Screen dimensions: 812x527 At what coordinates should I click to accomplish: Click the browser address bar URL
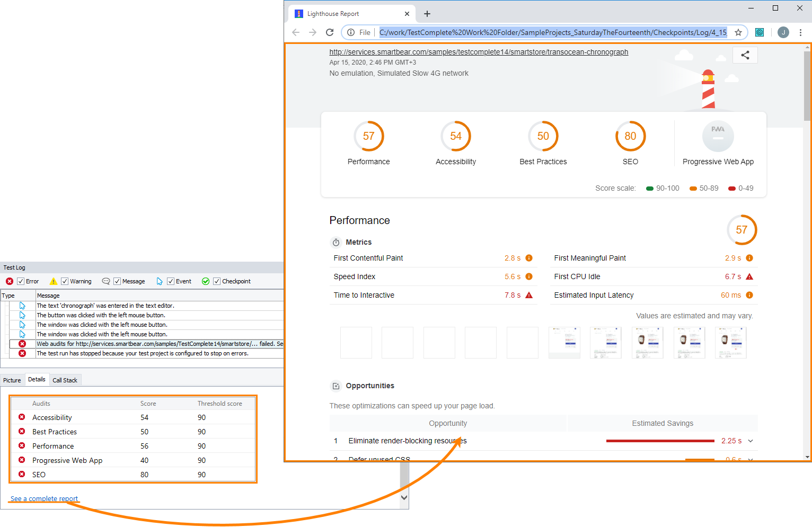click(x=553, y=32)
